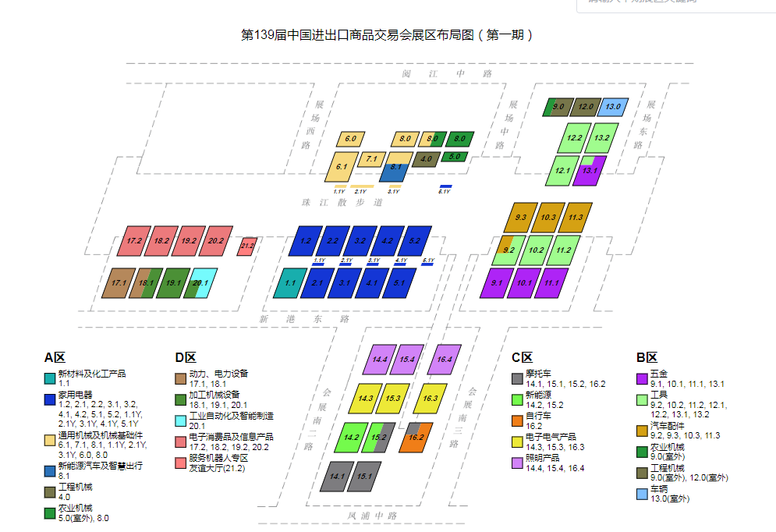The image size is (776, 532).
Task: Click the 动力、电力设备 legend text
Action: (x=220, y=374)
